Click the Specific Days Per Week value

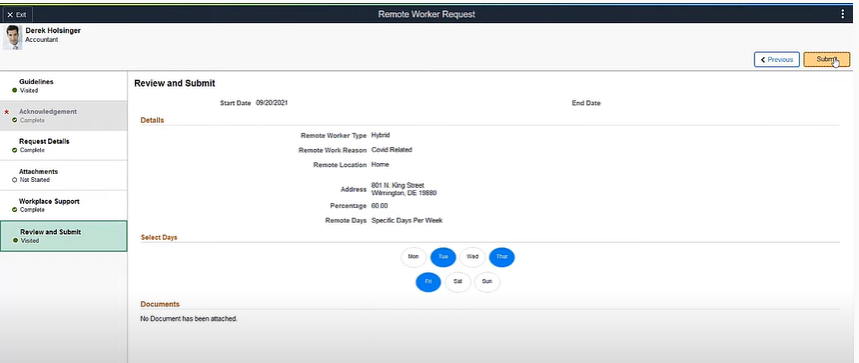pyautogui.click(x=407, y=221)
